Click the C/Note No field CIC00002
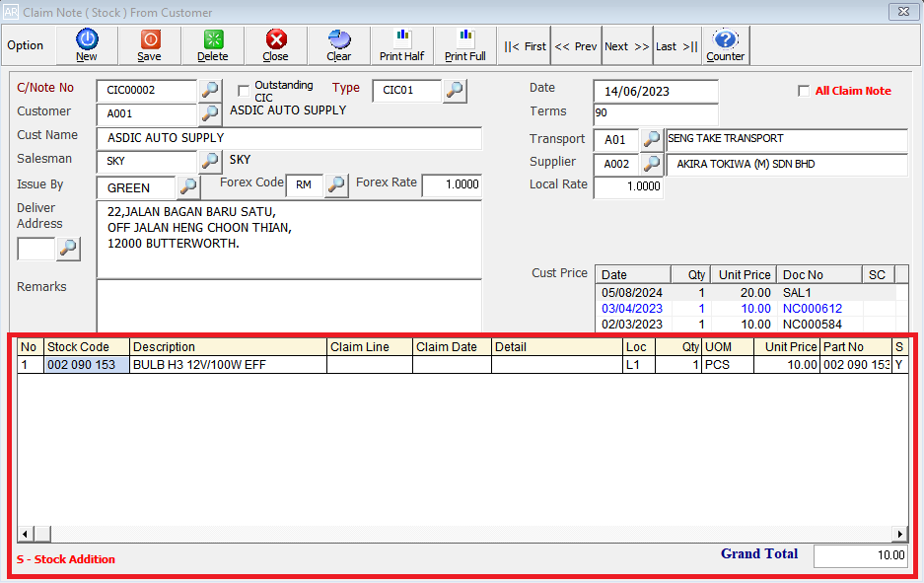The image size is (924, 583). pos(147,90)
